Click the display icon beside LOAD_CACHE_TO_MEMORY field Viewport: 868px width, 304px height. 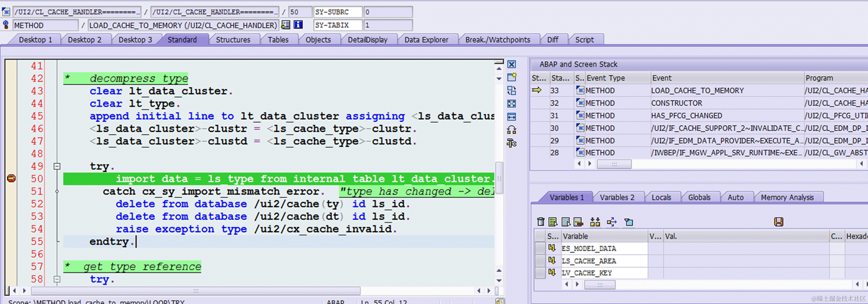pos(286,25)
